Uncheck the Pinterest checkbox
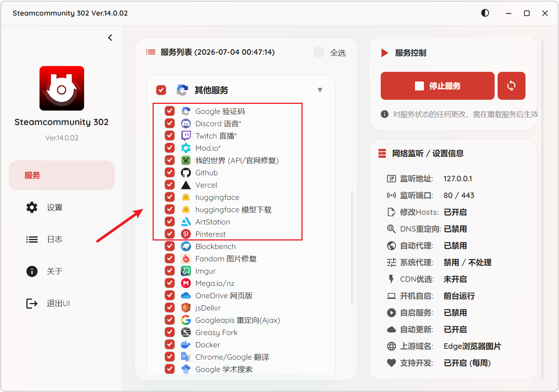Screen dimensions: 559x392 [170, 234]
